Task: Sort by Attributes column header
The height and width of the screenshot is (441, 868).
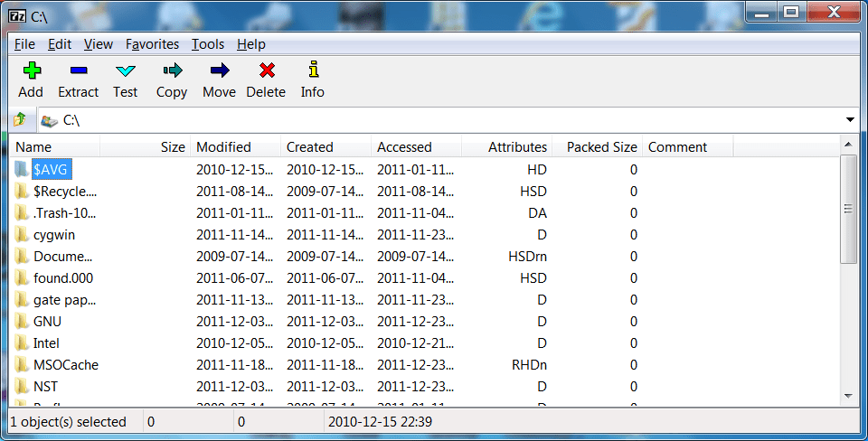Action: point(506,147)
